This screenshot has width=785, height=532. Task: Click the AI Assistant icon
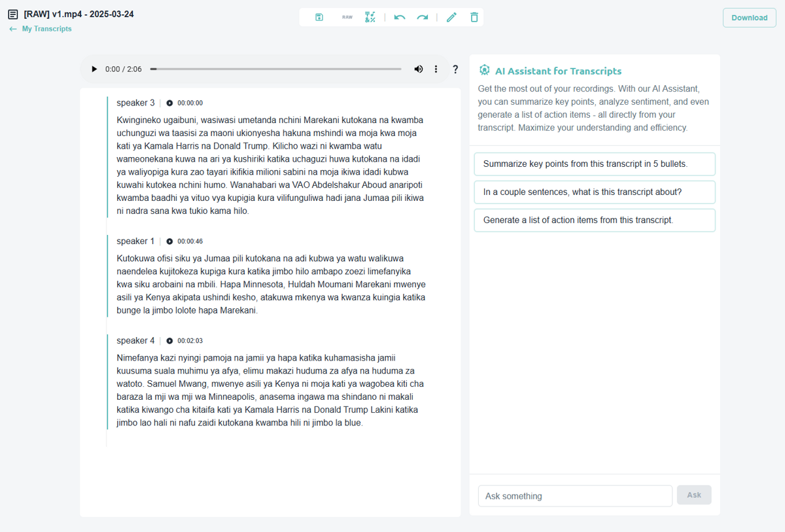pyautogui.click(x=484, y=71)
